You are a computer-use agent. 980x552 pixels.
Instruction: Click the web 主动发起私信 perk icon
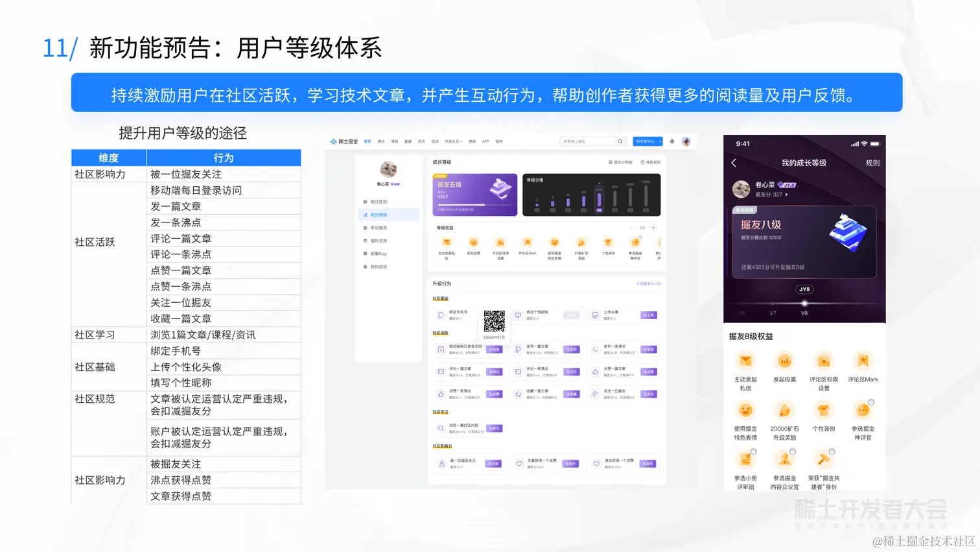(447, 243)
